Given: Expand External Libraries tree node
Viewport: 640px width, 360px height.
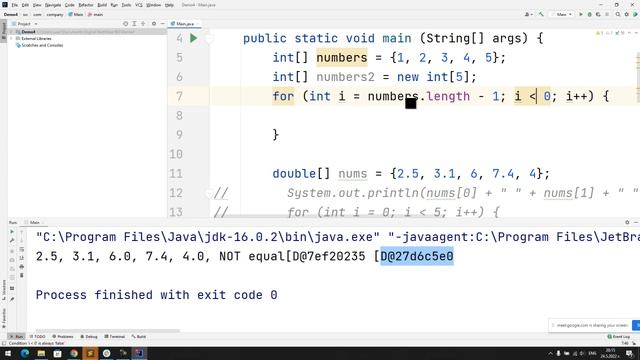Looking at the screenshot, I should pyautogui.click(x=12, y=38).
